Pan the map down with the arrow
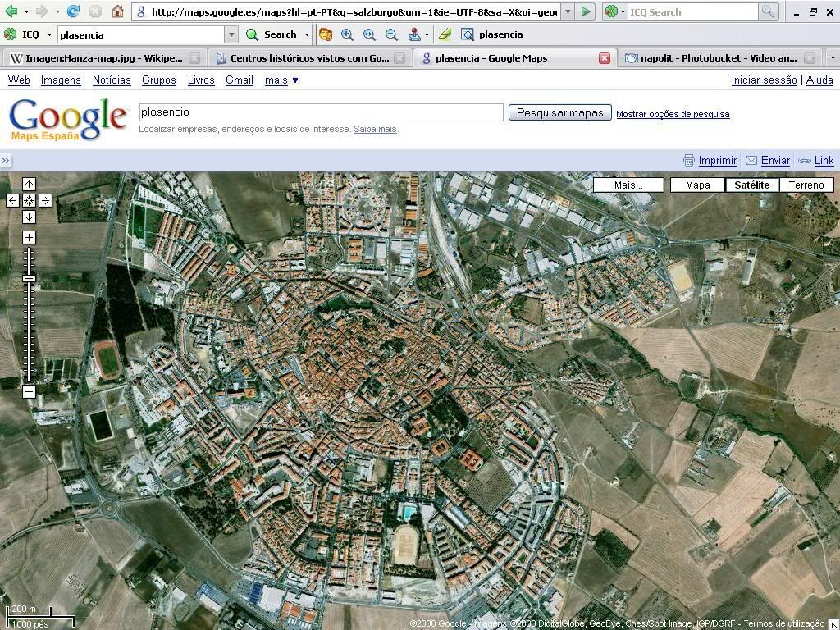 coord(29,217)
